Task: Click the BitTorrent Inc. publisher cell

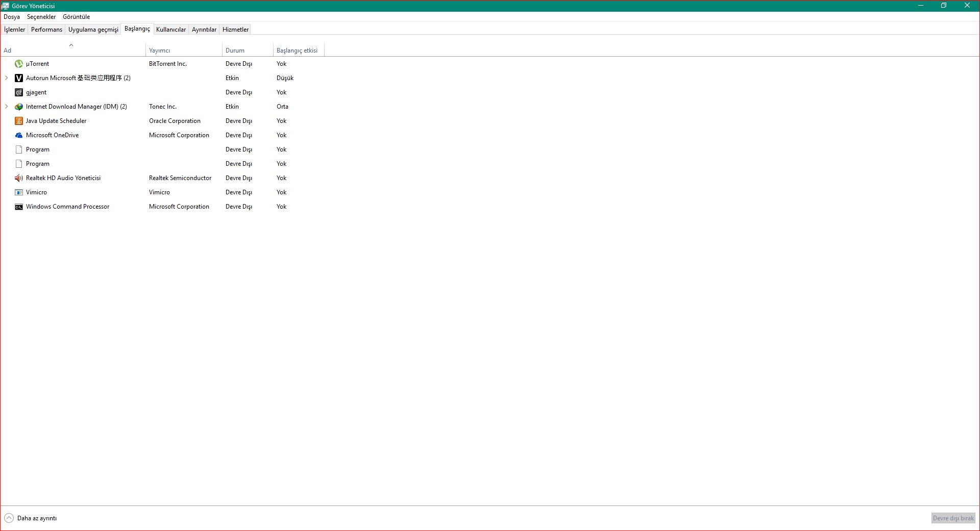Action: pyautogui.click(x=168, y=64)
